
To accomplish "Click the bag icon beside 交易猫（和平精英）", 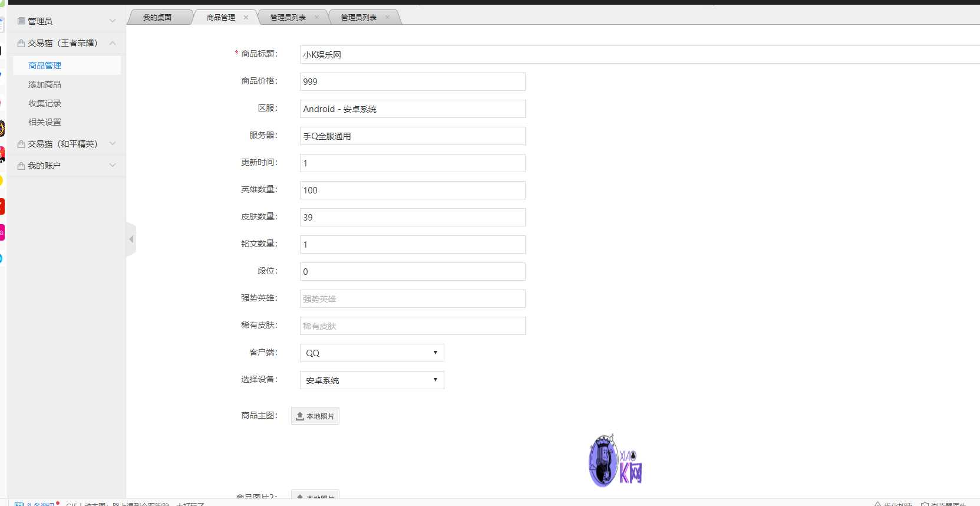I will [x=21, y=144].
